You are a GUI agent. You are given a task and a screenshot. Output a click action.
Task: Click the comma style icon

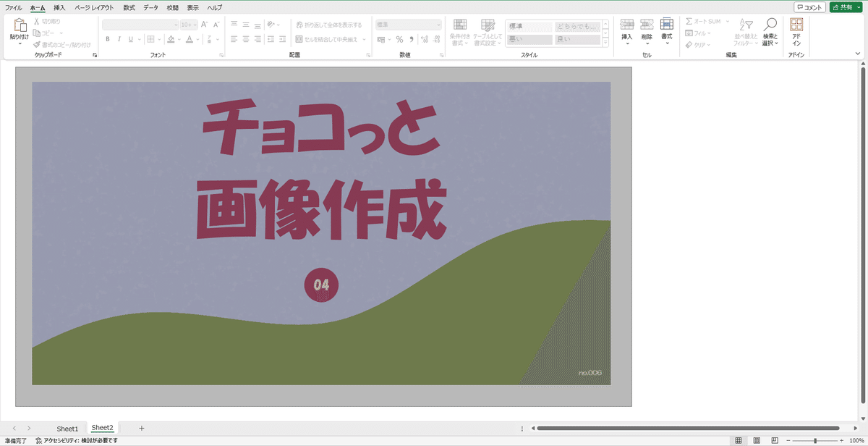pyautogui.click(x=411, y=39)
